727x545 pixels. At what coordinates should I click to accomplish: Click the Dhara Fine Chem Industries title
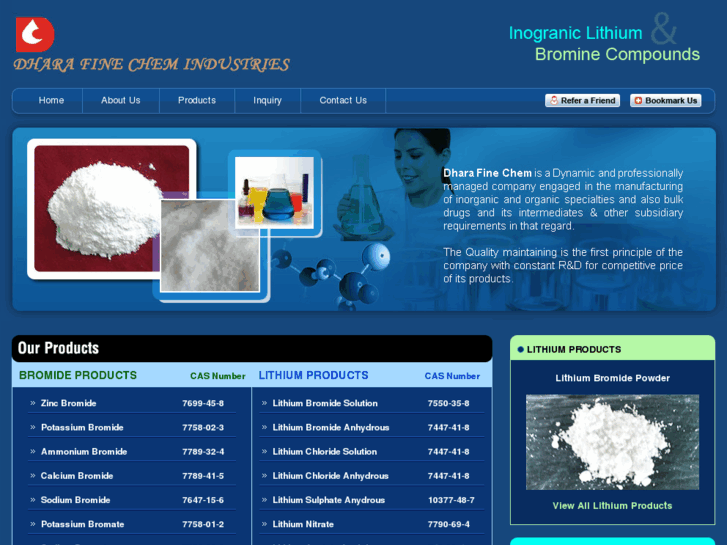[x=152, y=64]
